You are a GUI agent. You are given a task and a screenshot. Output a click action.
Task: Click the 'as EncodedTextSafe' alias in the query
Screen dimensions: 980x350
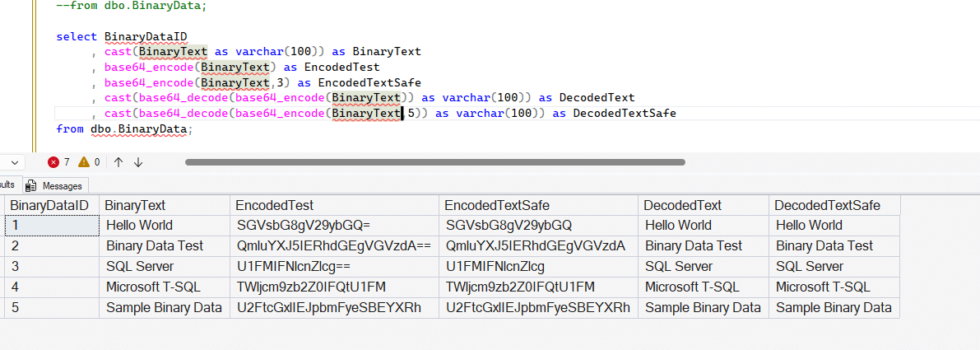click(359, 82)
